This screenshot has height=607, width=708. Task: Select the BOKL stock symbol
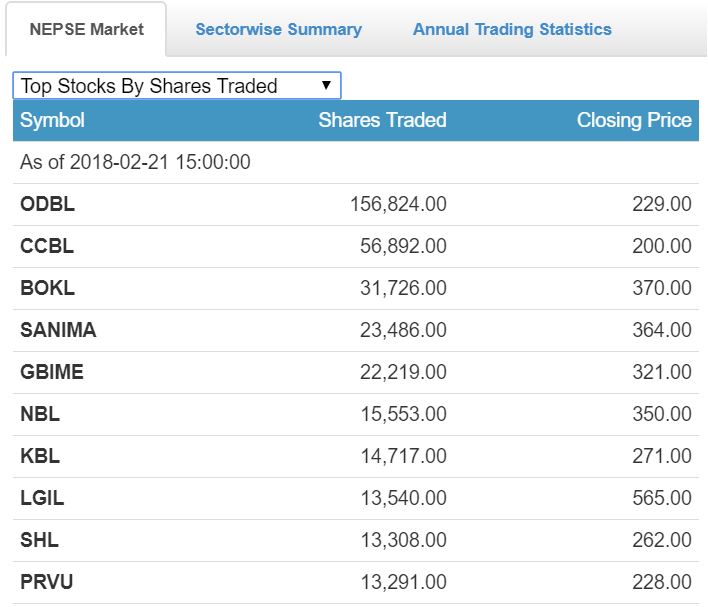coord(47,288)
